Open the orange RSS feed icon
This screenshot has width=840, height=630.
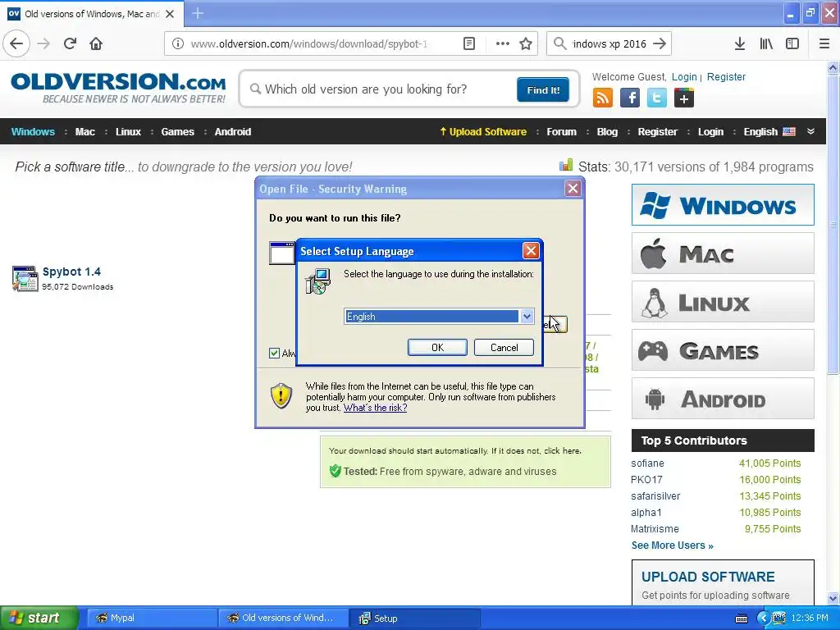coord(603,98)
